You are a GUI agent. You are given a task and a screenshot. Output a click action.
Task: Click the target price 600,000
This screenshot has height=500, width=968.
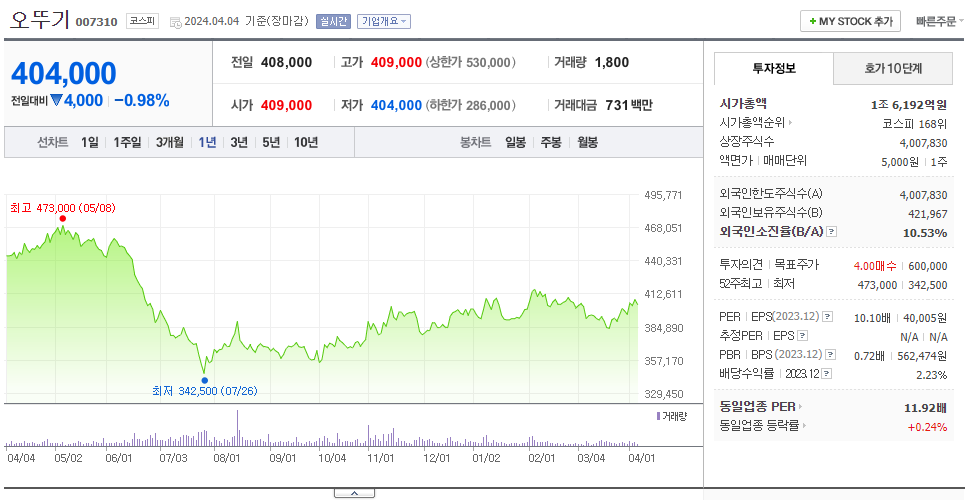(928, 266)
